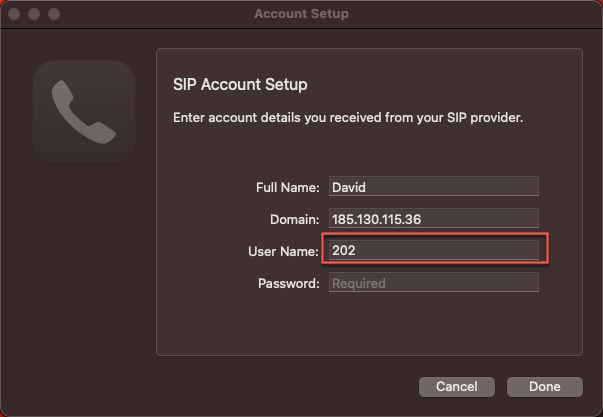Focus the Full Name field containing David
Image resolution: width=603 pixels, height=417 pixels.
pyautogui.click(x=432, y=186)
